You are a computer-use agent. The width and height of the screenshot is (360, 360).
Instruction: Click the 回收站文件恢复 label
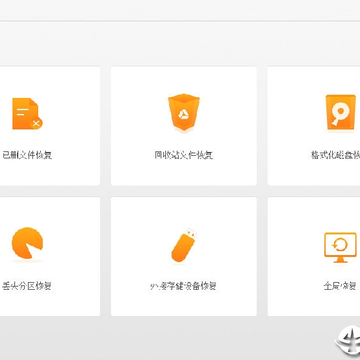pyautogui.click(x=184, y=155)
